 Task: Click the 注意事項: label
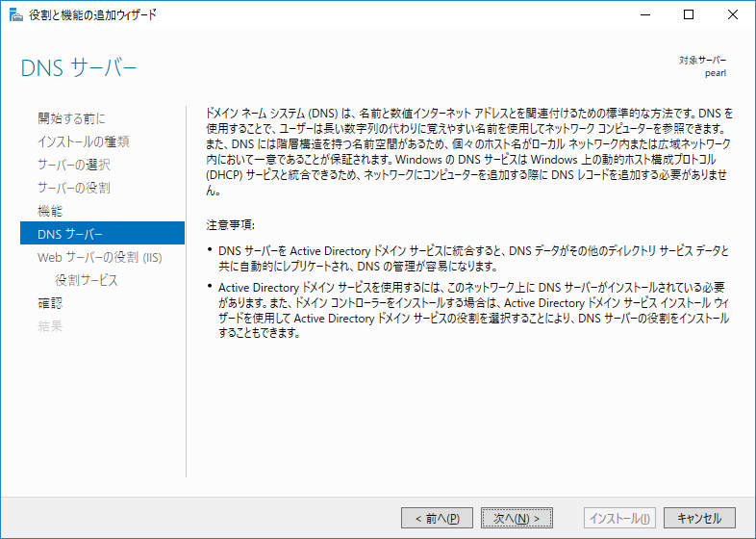tap(231, 225)
